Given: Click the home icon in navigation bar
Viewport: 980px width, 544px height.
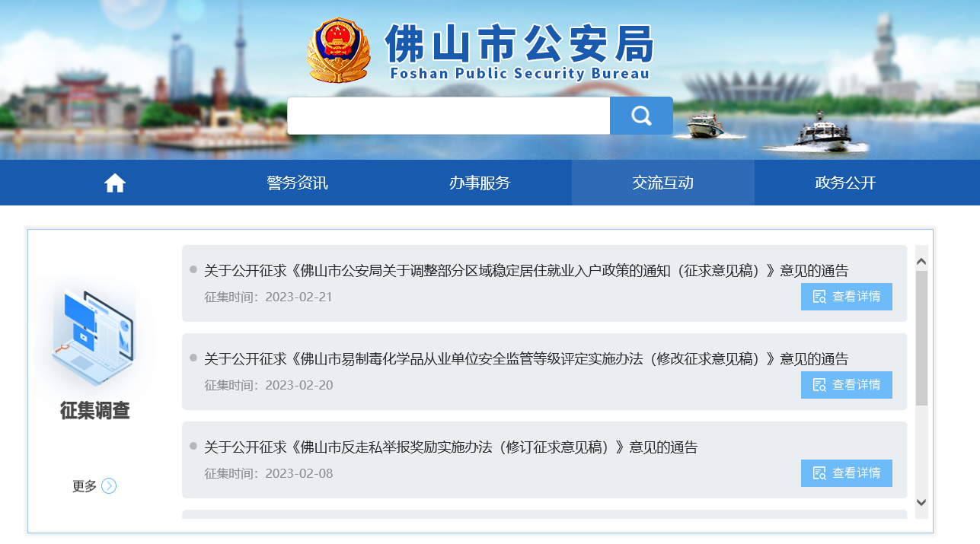Looking at the screenshot, I should pos(115,183).
